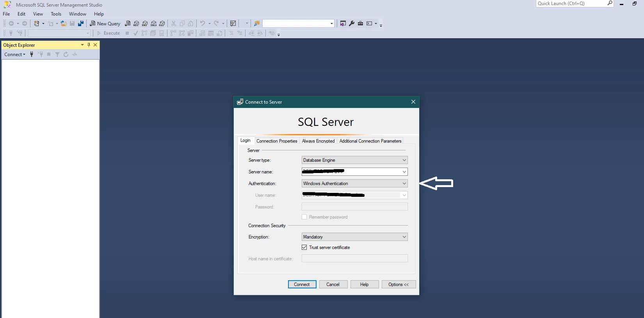
Task: Open the File menu
Action: point(6,14)
